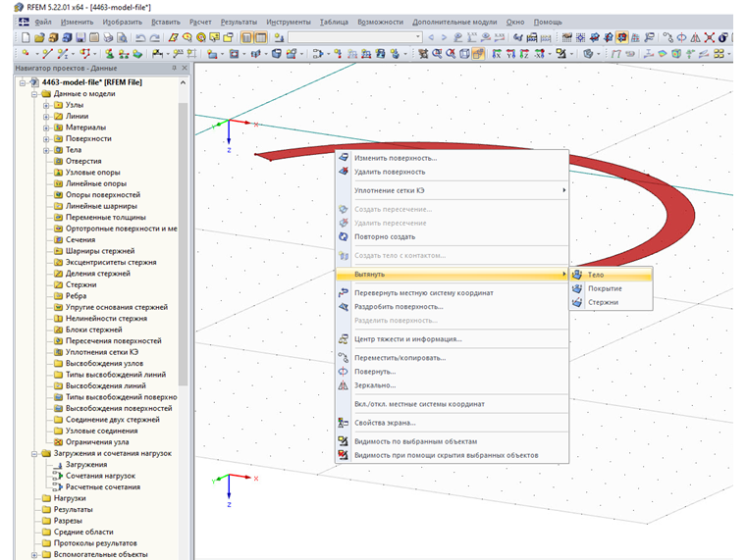
Task: Click the Rotate toolbar icon
Action: [x=682, y=37]
